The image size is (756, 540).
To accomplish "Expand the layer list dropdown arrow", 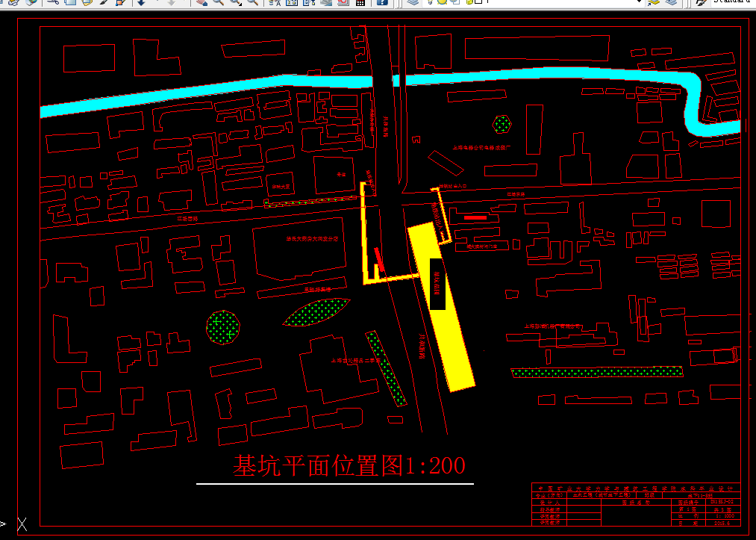I will tap(639, 2).
